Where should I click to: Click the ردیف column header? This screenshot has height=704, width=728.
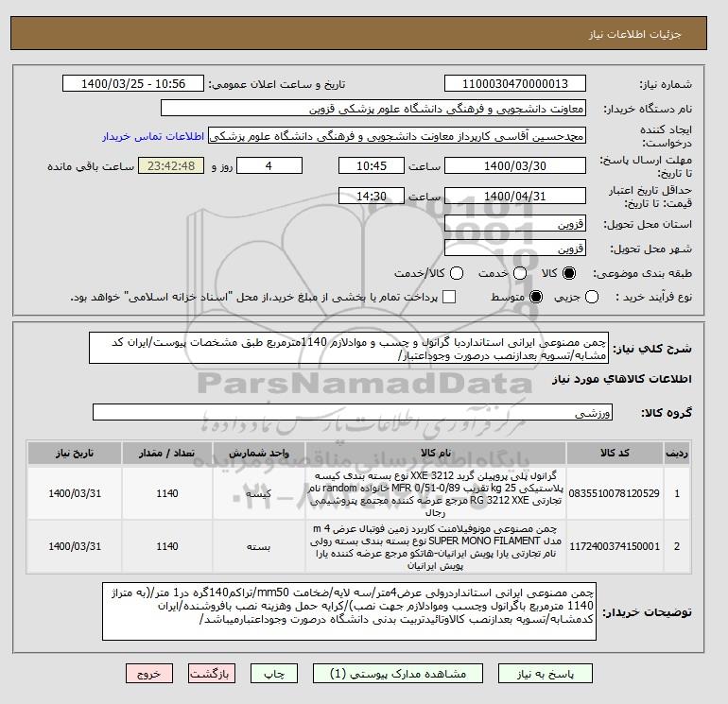click(677, 453)
